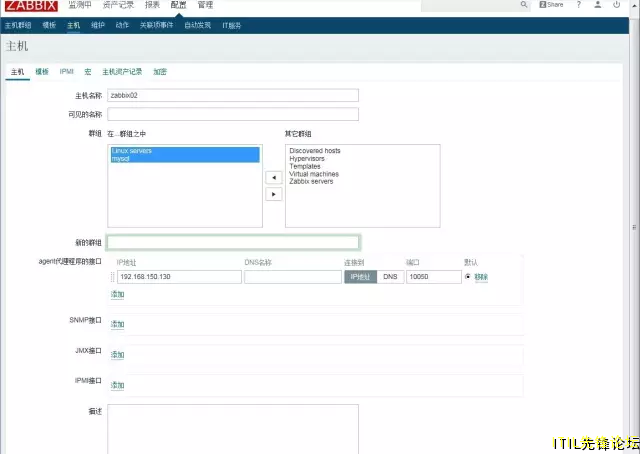Select Templates in other groups
The width and height of the screenshot is (640, 454).
pos(305,166)
